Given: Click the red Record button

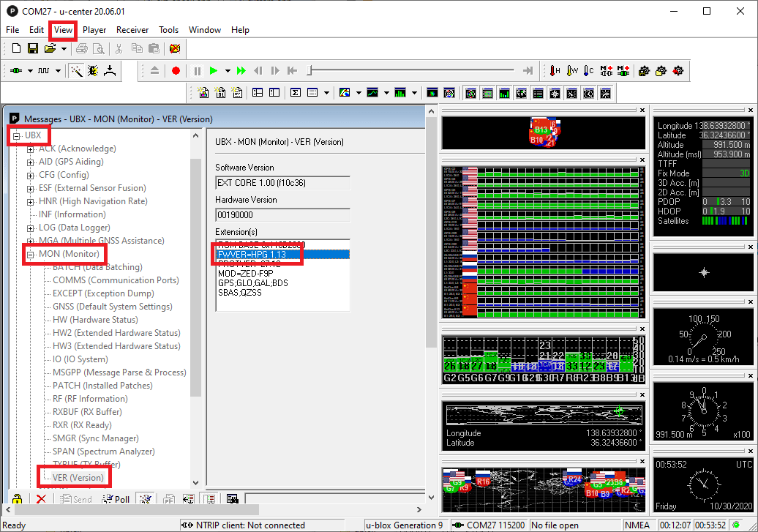Looking at the screenshot, I should 176,71.
